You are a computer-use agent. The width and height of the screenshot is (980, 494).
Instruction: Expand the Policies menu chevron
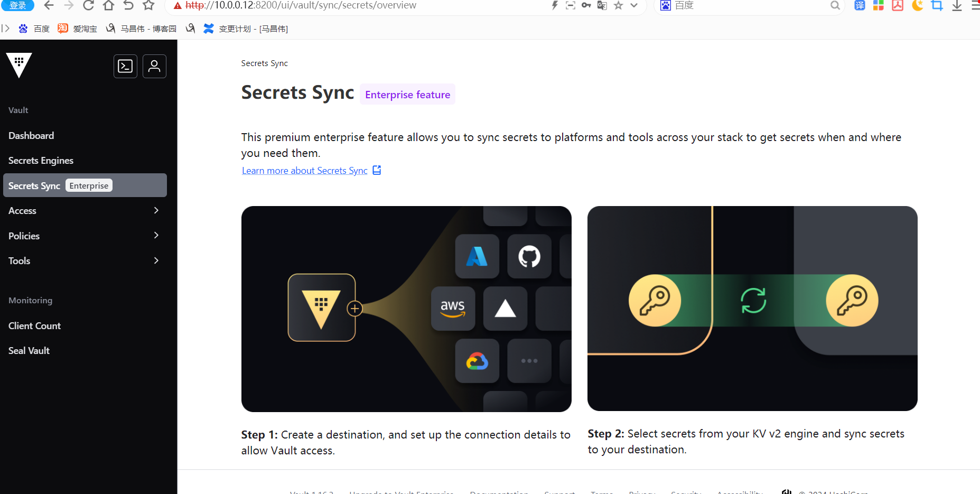(x=156, y=235)
